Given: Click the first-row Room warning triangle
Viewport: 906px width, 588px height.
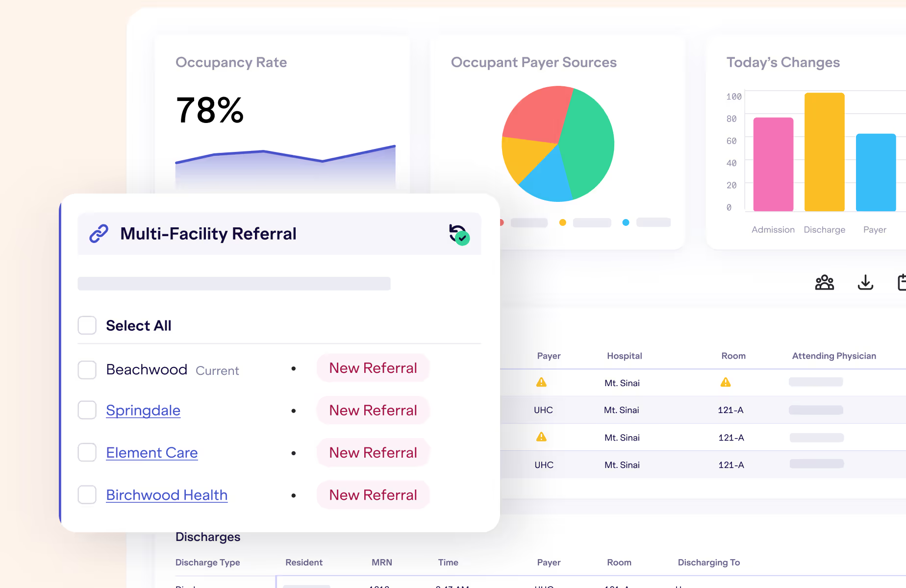Looking at the screenshot, I should 726,382.
